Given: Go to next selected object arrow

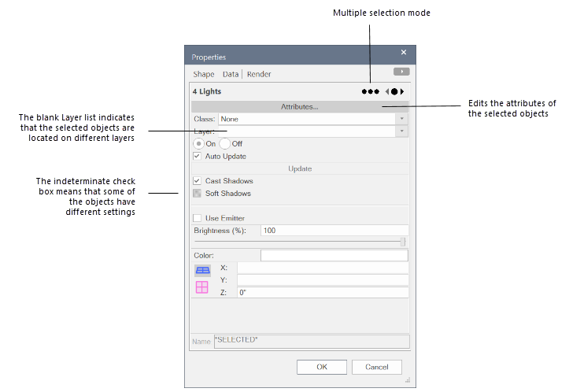Looking at the screenshot, I should (x=403, y=91).
